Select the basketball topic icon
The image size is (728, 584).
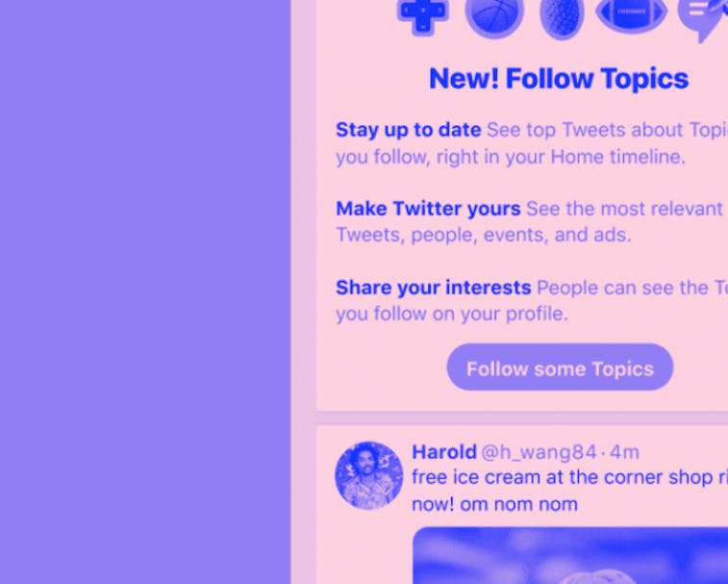pyautogui.click(x=494, y=15)
